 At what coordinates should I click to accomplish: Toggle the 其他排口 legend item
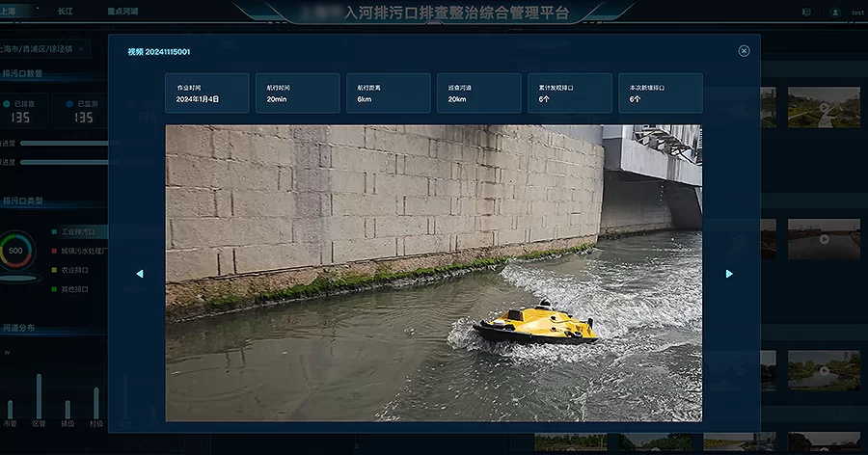pos(77,287)
